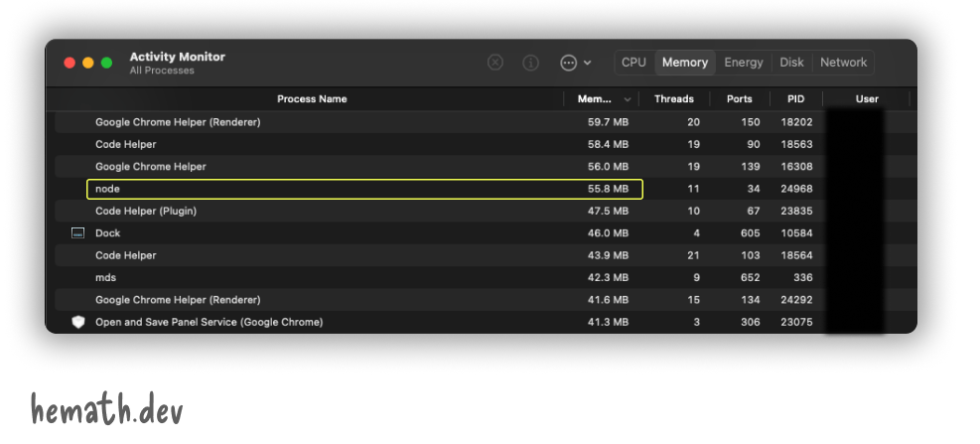Sort by Process Name column header

[x=312, y=98]
